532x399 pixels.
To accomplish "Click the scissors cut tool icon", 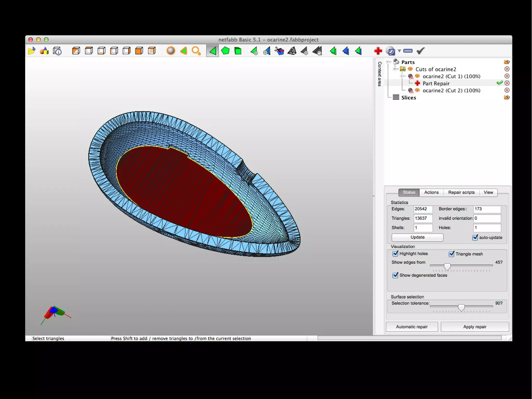I will (x=279, y=51).
